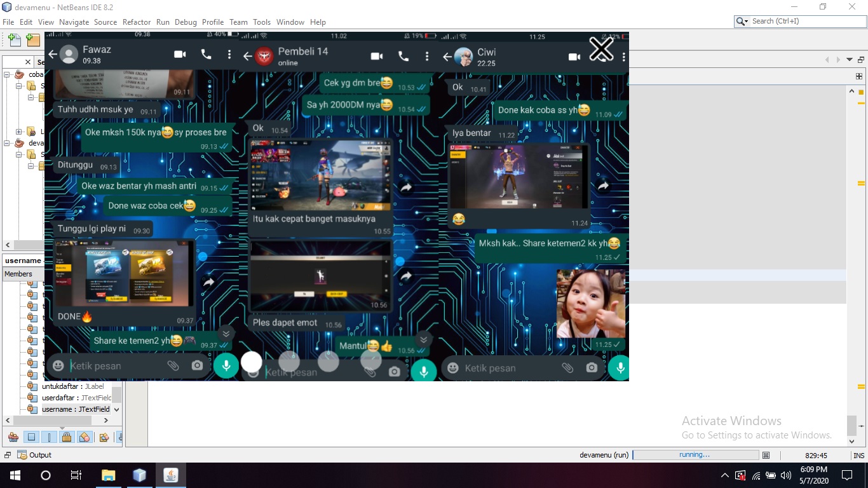Toggle Fully Qualified Names in Navigator
Image resolution: width=868 pixels, height=488 pixels.
click(x=104, y=437)
